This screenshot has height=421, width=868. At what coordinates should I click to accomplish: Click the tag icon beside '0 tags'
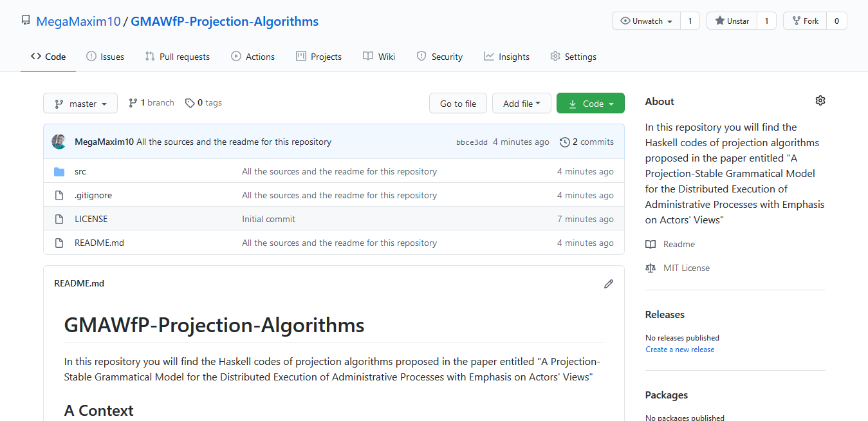pyautogui.click(x=190, y=103)
